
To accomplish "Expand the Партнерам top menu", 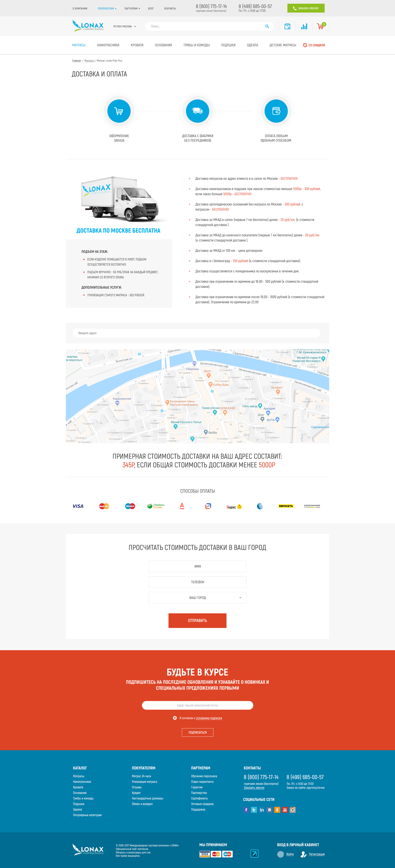I will (x=132, y=8).
